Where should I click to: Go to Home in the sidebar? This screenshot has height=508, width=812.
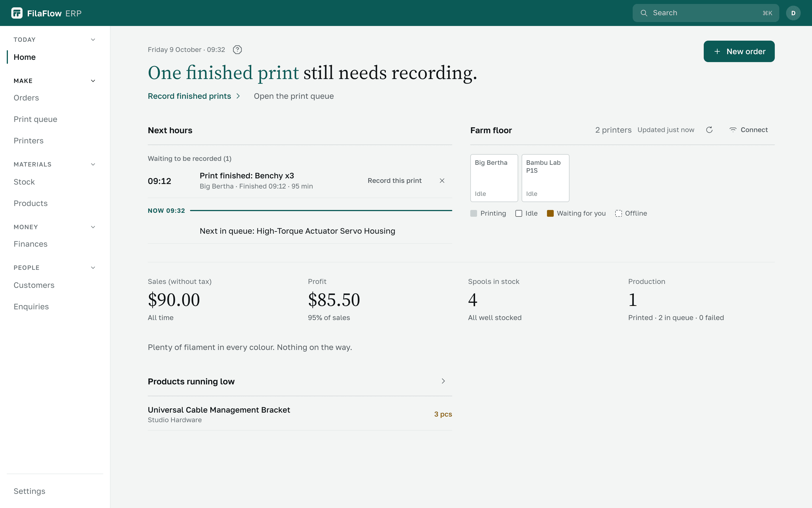tap(25, 57)
